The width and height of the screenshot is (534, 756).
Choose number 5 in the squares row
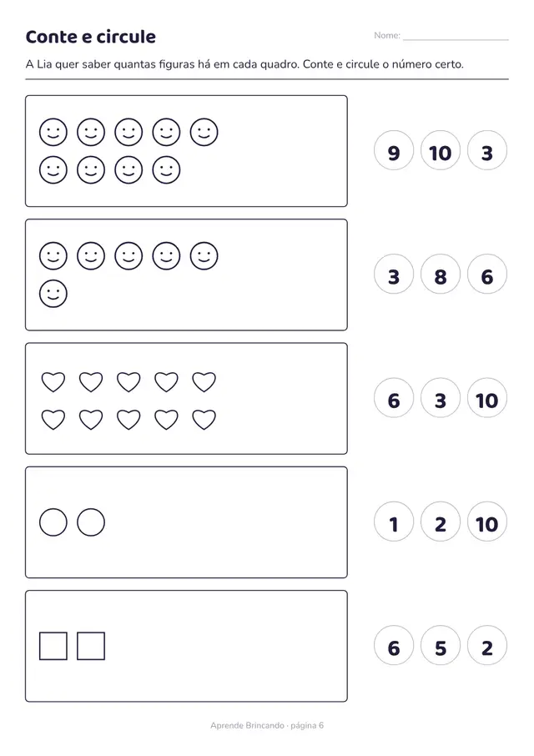pos(441,646)
